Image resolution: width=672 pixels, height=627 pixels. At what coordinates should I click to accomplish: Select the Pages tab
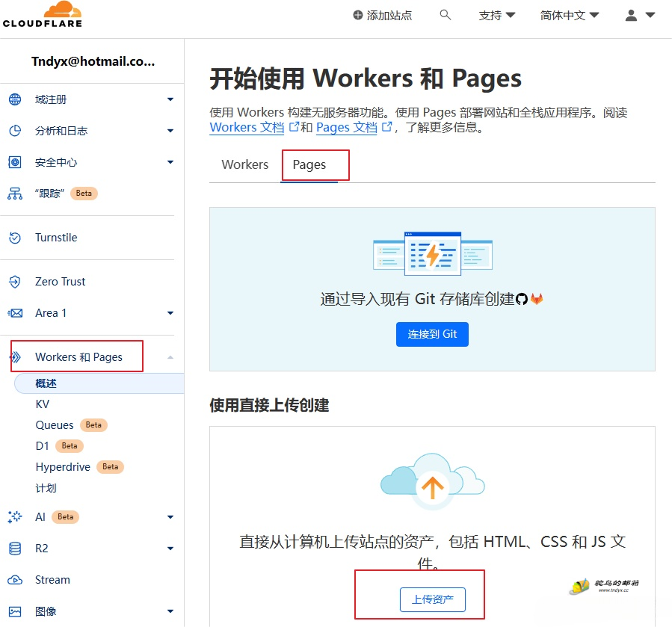tap(309, 164)
